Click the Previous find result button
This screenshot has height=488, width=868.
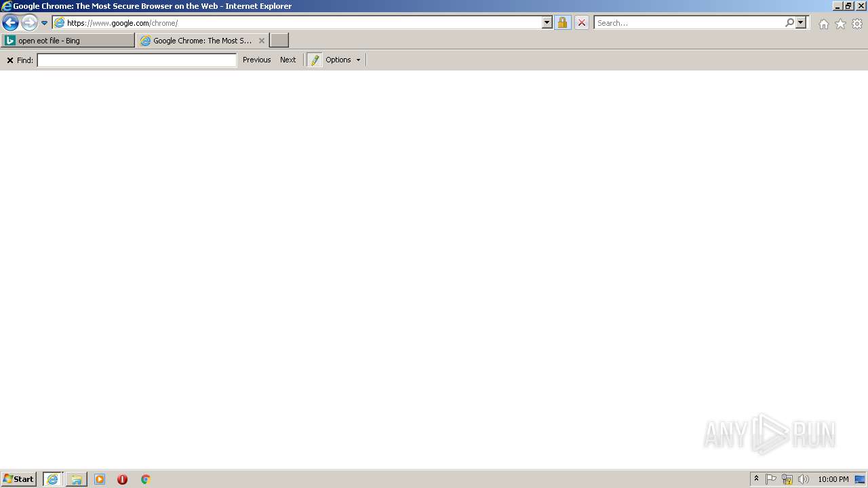coord(257,60)
